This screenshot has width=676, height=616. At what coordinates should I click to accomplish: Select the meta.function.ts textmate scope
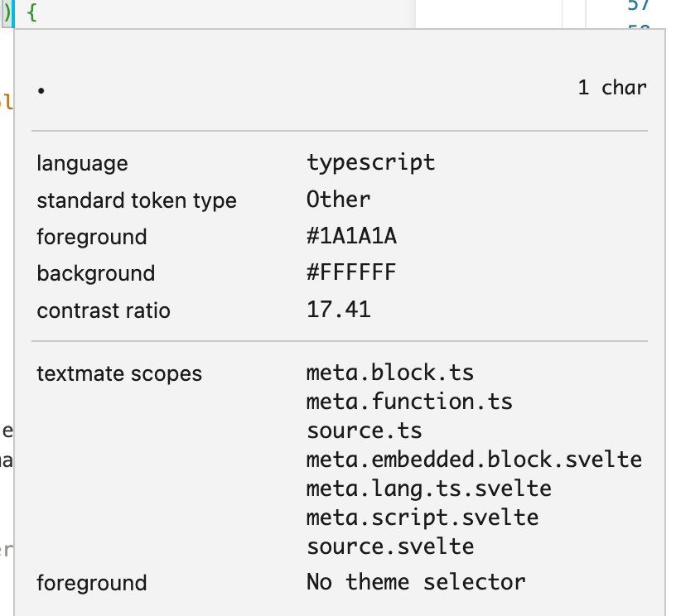click(x=408, y=401)
